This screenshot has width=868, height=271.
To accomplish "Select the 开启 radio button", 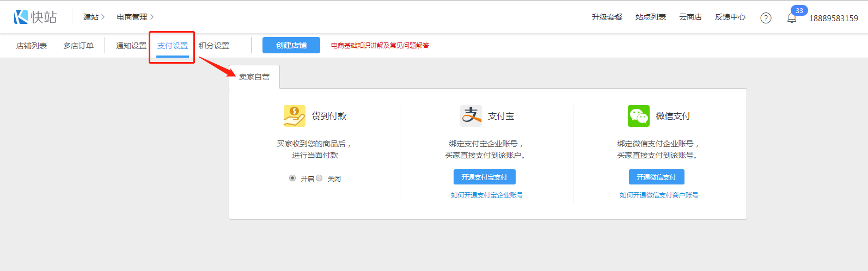I will coord(292,178).
